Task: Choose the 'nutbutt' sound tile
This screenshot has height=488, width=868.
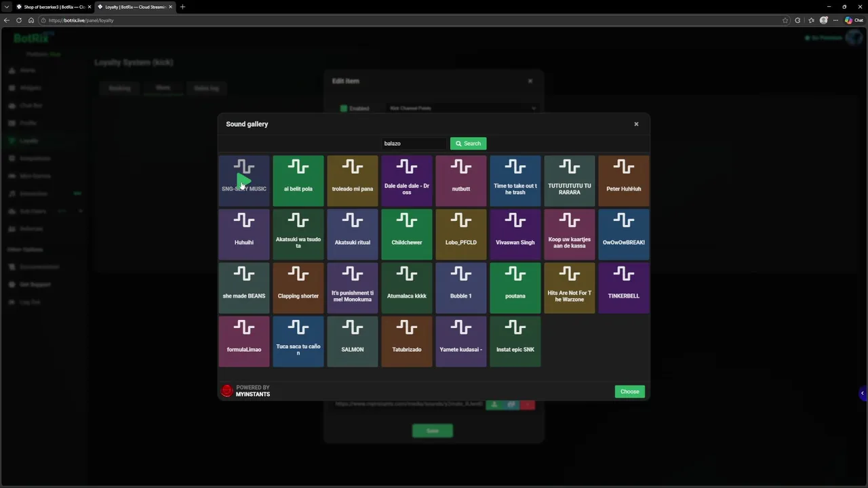Action: 461,180
